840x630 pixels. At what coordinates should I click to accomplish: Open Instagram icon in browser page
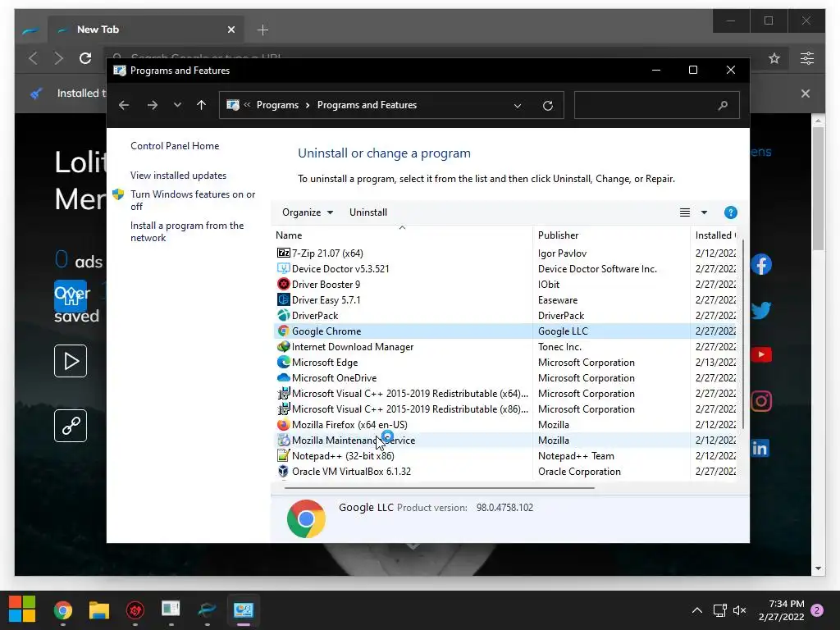pos(760,400)
